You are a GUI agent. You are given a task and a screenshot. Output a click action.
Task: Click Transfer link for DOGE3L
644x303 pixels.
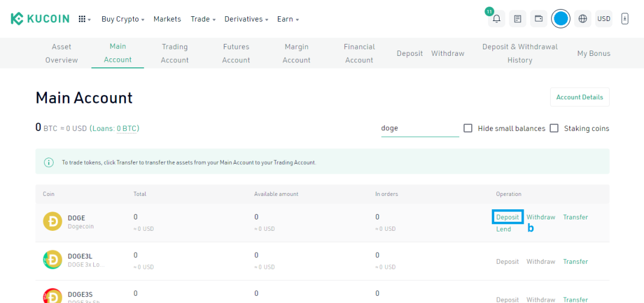tap(575, 262)
